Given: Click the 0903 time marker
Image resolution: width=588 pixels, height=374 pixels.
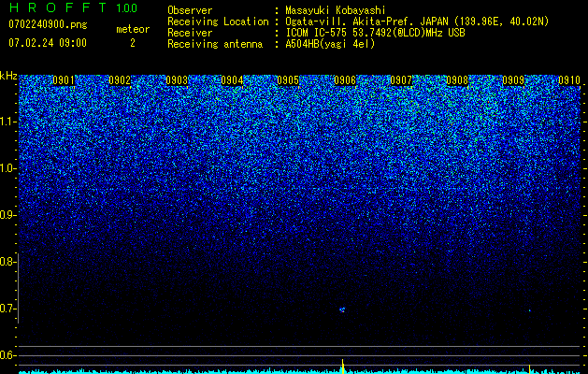Looking at the screenshot, I should coord(177,80).
